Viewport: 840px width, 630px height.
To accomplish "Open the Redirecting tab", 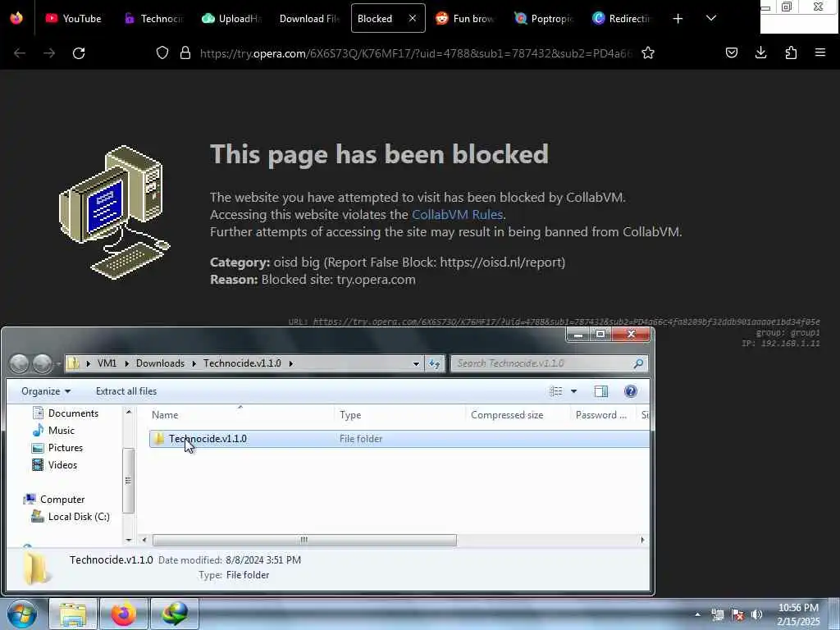I will coord(622,18).
